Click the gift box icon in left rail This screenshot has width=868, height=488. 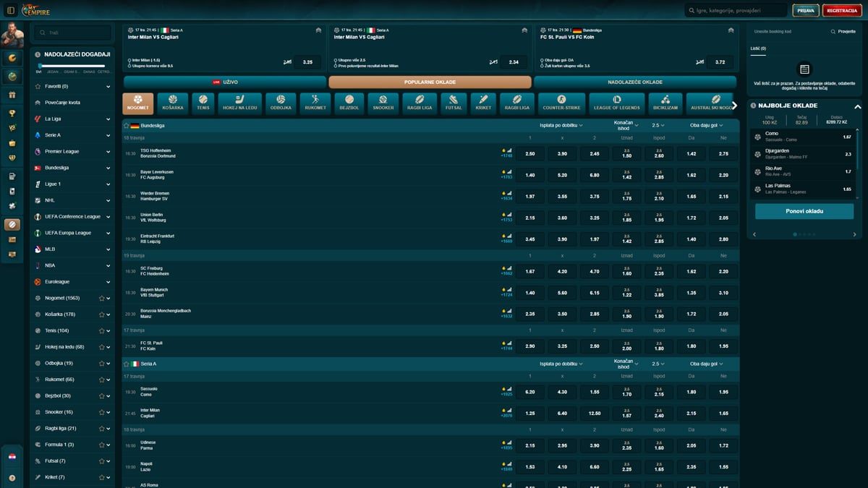[12, 95]
